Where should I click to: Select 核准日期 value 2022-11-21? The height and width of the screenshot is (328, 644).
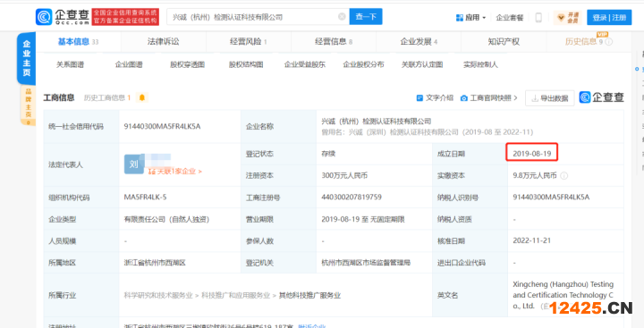pos(532,240)
